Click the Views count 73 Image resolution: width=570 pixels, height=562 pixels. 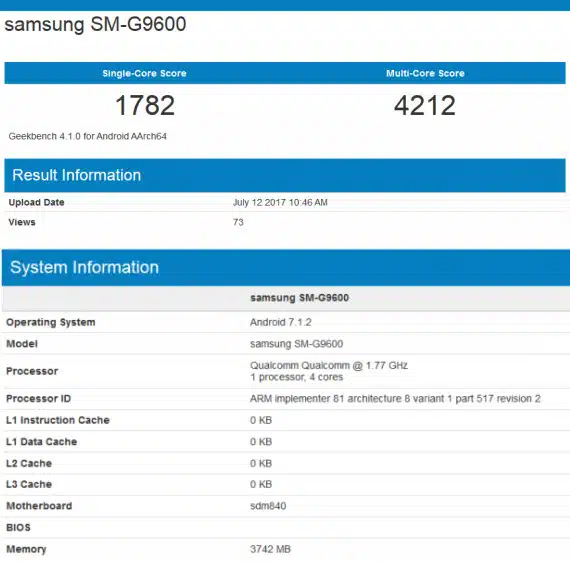click(238, 222)
